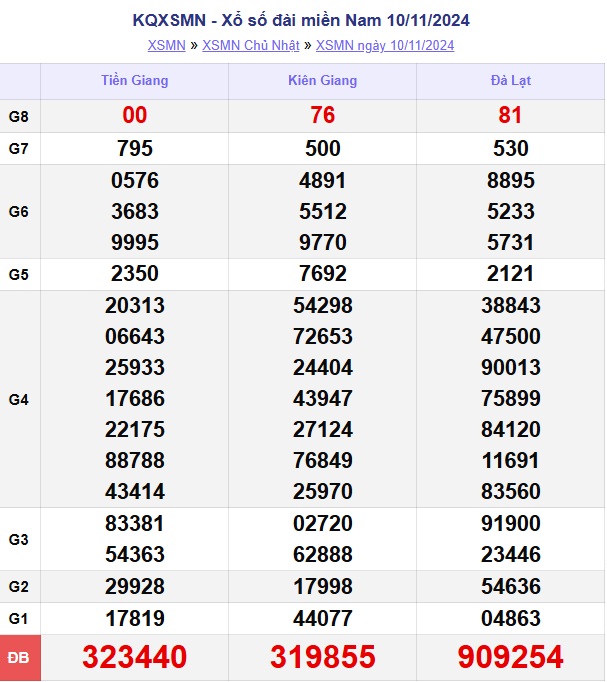The image size is (607, 682).
Task: Click the Tiền Giang column header
Action: point(135,80)
